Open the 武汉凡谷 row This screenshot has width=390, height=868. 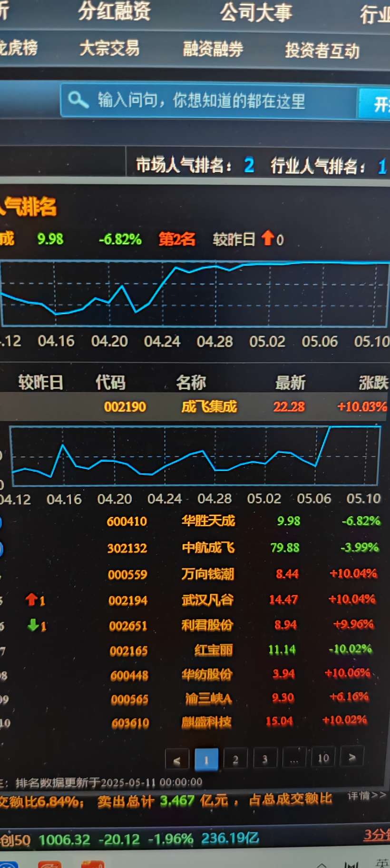tap(207, 600)
